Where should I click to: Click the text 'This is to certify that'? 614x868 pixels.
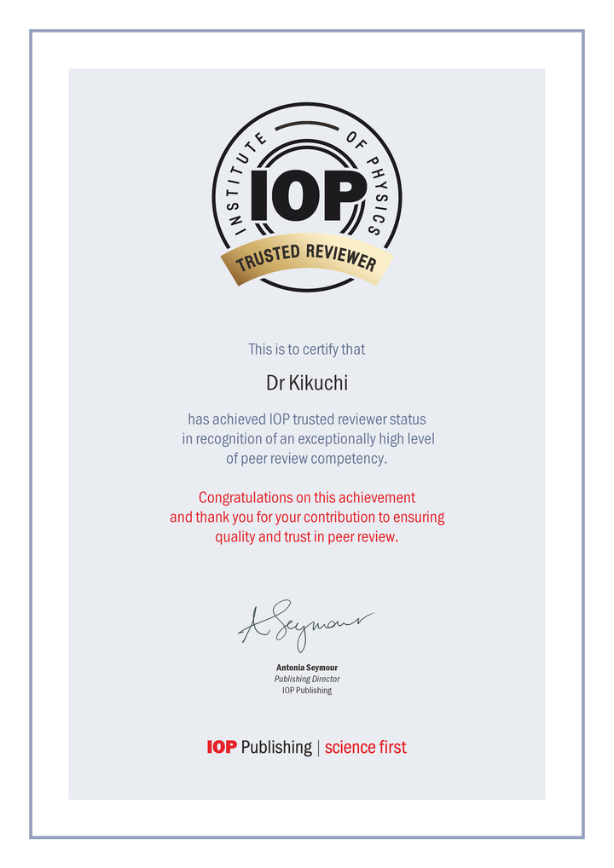click(307, 350)
